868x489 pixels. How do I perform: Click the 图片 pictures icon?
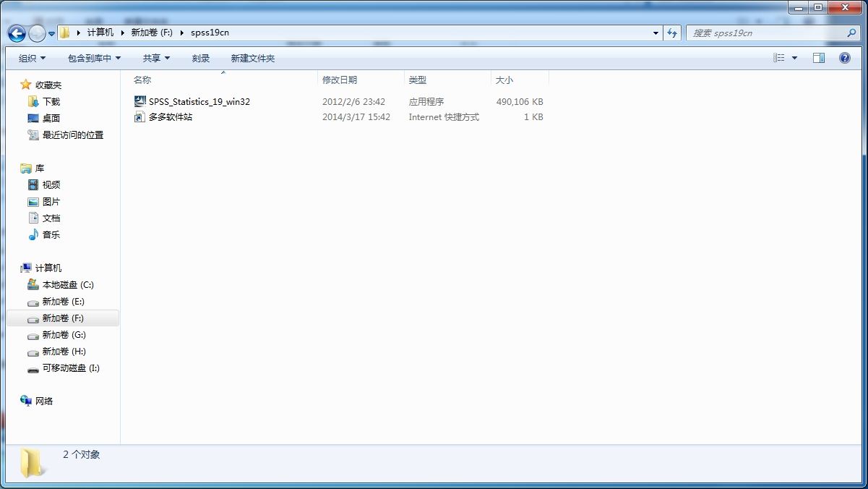pyautogui.click(x=33, y=201)
